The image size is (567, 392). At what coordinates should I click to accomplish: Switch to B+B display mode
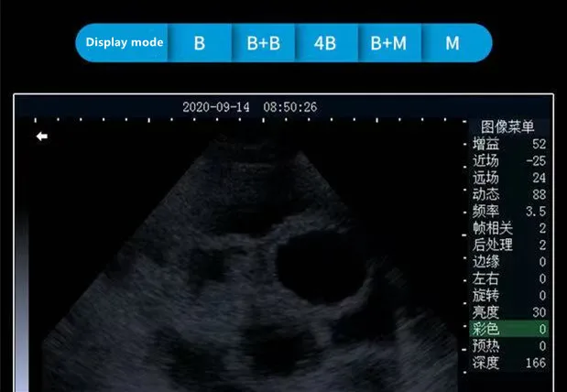[x=263, y=43]
